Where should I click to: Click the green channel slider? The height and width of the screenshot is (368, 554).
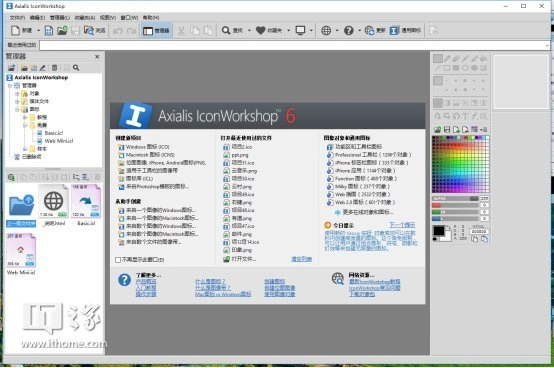455,212
